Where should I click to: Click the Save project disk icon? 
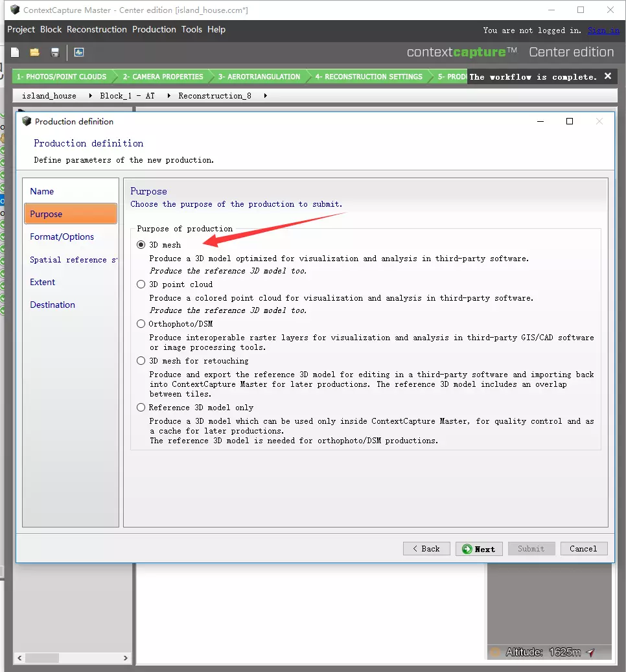pos(55,52)
